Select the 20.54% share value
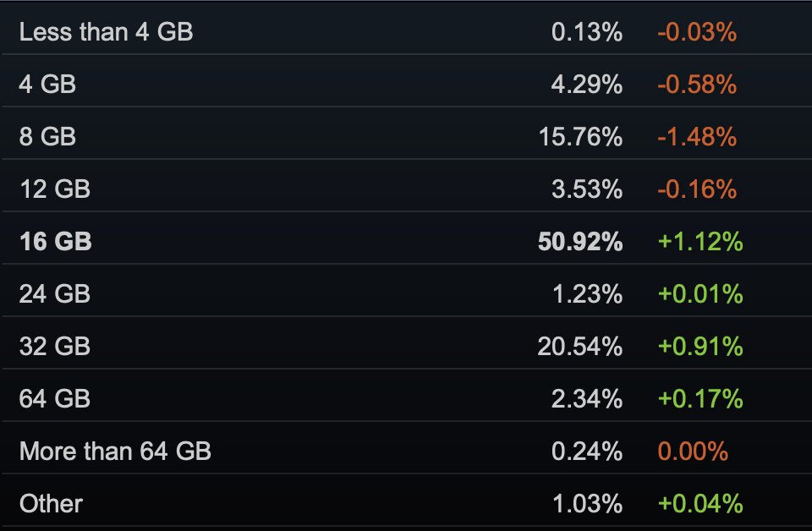The height and width of the screenshot is (531, 812). click(x=580, y=346)
